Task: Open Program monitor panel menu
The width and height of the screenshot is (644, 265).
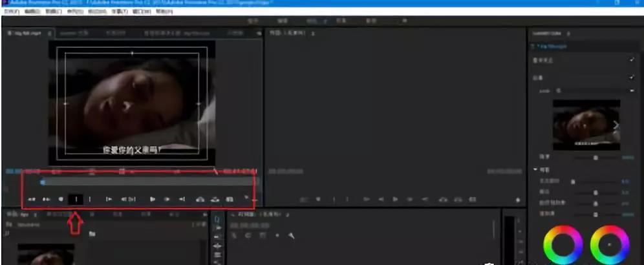Action: 313,33
